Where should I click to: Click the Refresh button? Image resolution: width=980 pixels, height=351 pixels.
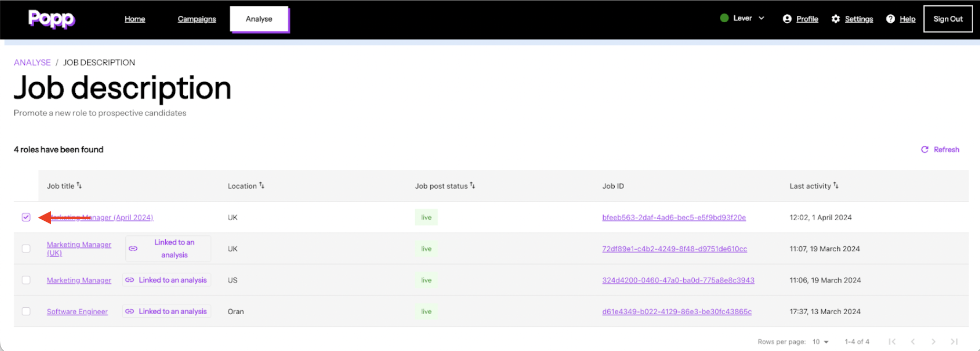pyautogui.click(x=940, y=150)
